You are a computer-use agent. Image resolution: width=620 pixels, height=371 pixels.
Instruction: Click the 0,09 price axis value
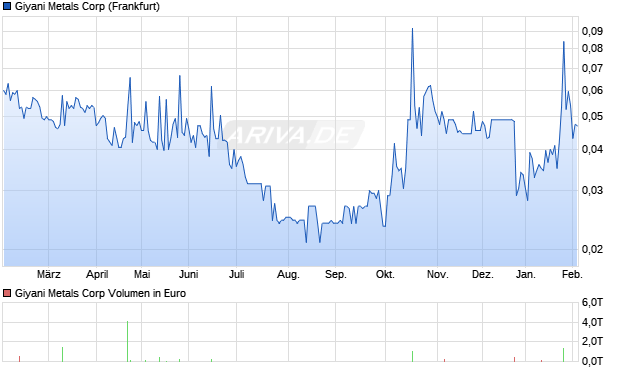pyautogui.click(x=592, y=31)
